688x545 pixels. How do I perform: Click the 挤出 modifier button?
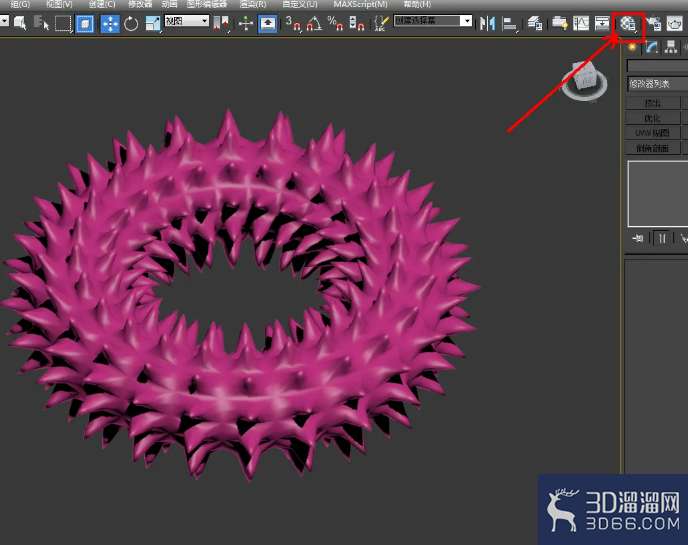pyautogui.click(x=652, y=103)
